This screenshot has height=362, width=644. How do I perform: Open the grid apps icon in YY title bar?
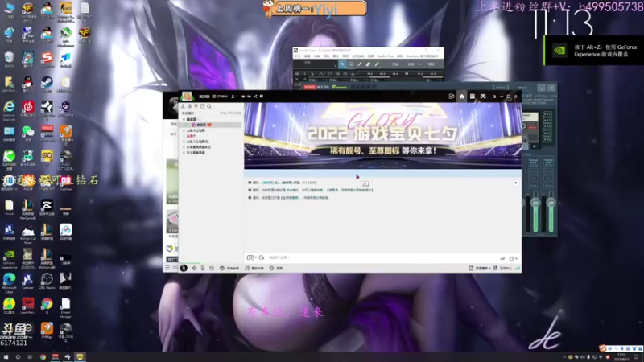[x=473, y=97]
